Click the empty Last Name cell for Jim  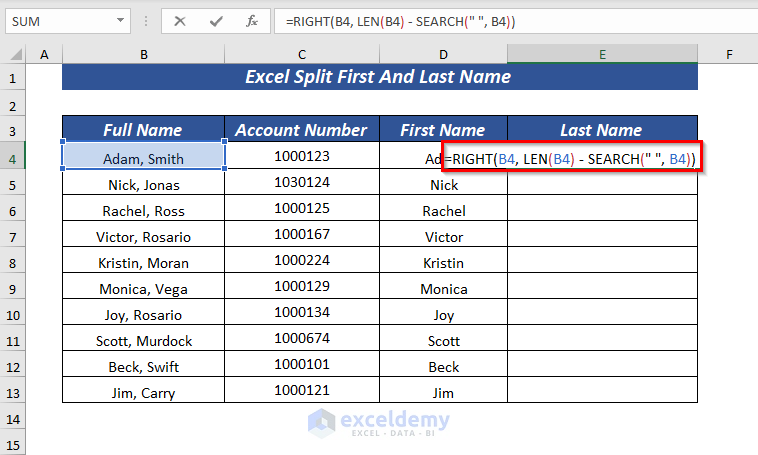pos(602,393)
